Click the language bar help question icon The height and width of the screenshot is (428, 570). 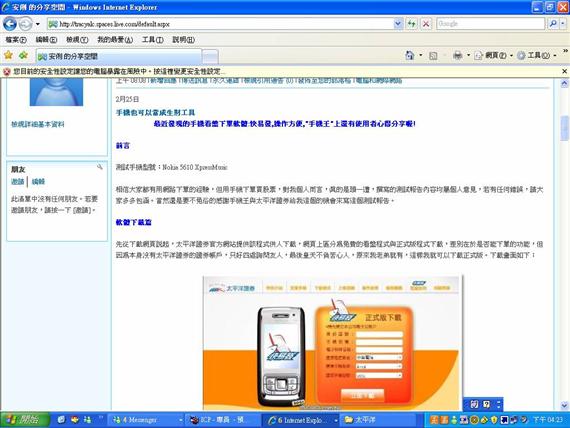coord(486,404)
